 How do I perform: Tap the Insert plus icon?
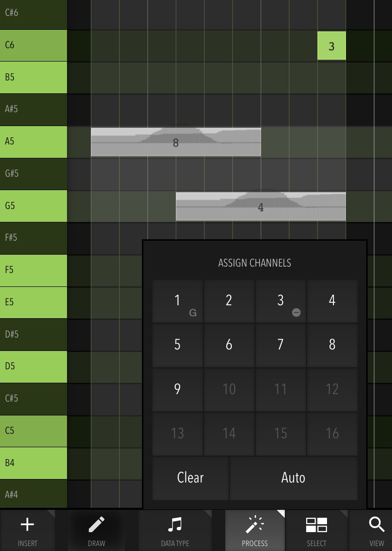[x=27, y=524]
